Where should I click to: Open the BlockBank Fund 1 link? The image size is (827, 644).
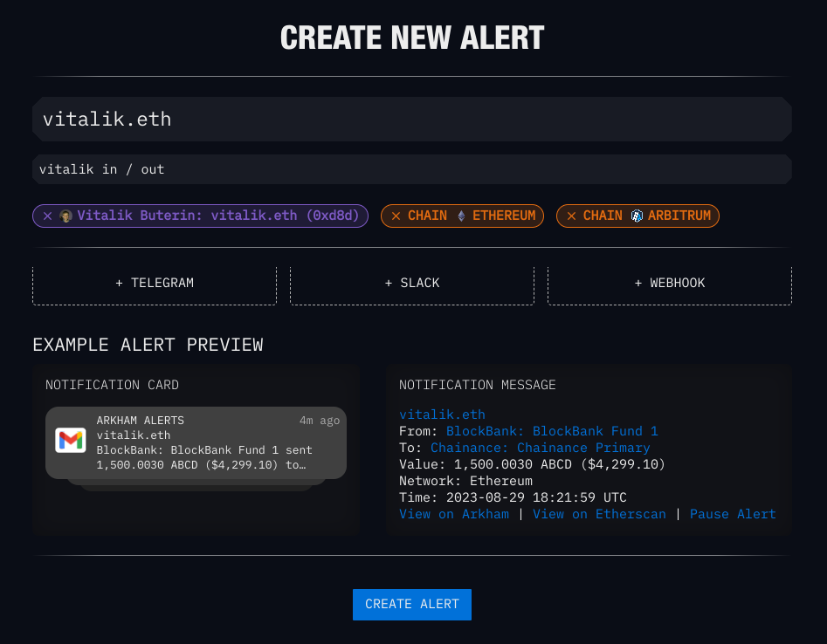552,431
